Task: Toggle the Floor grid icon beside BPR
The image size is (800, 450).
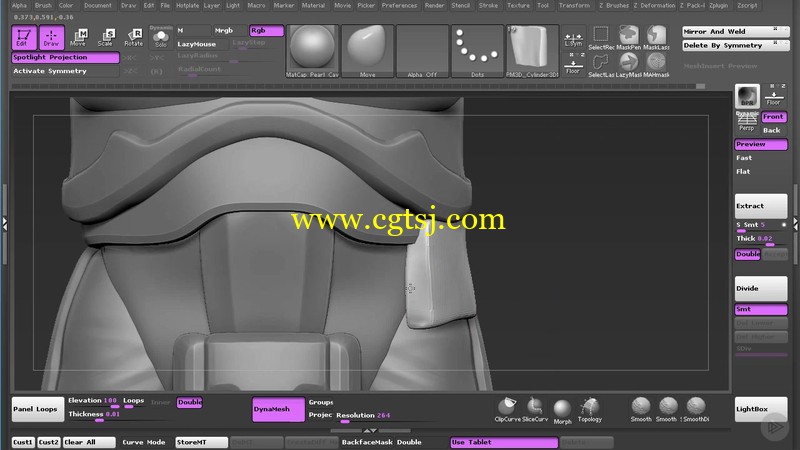Action: pyautogui.click(x=773, y=96)
